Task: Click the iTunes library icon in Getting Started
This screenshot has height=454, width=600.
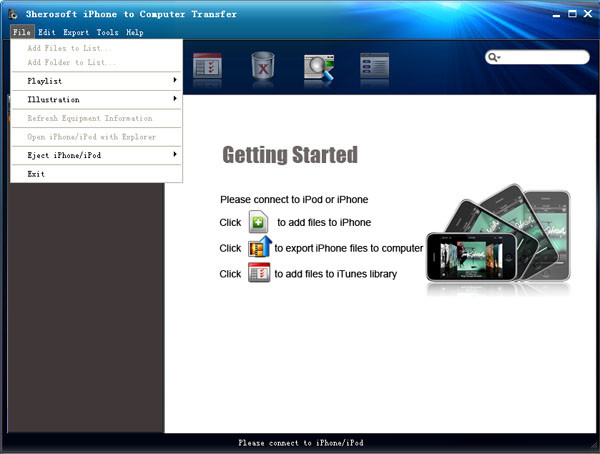Action: (259, 273)
